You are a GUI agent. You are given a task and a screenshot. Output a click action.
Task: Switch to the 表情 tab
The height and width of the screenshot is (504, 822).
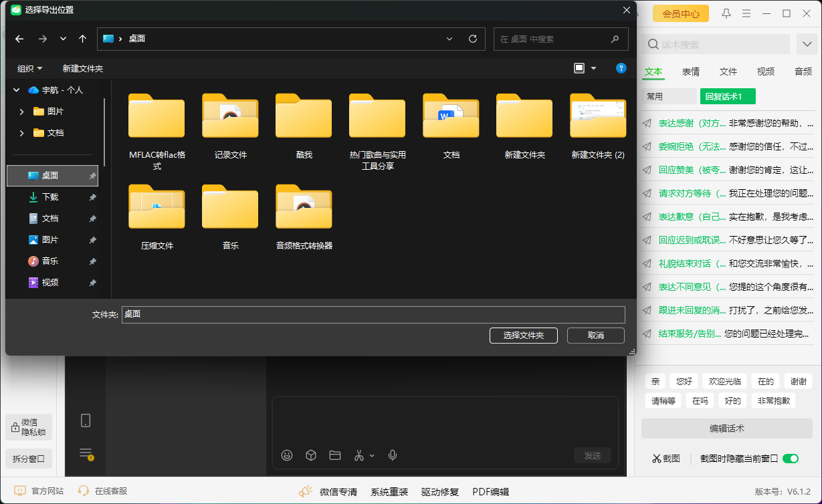[x=690, y=71]
